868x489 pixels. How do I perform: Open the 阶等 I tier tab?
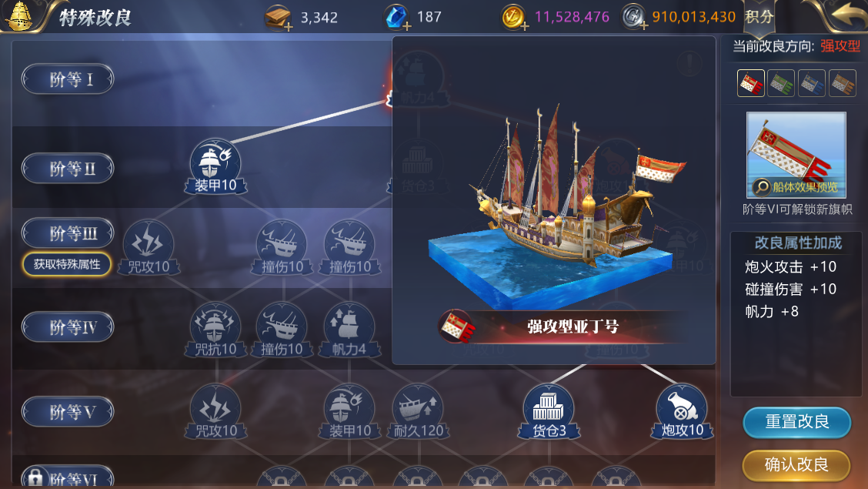point(68,79)
